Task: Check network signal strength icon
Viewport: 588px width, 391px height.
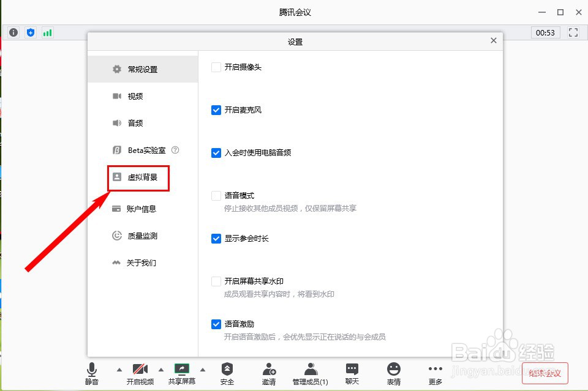Action: tap(47, 32)
